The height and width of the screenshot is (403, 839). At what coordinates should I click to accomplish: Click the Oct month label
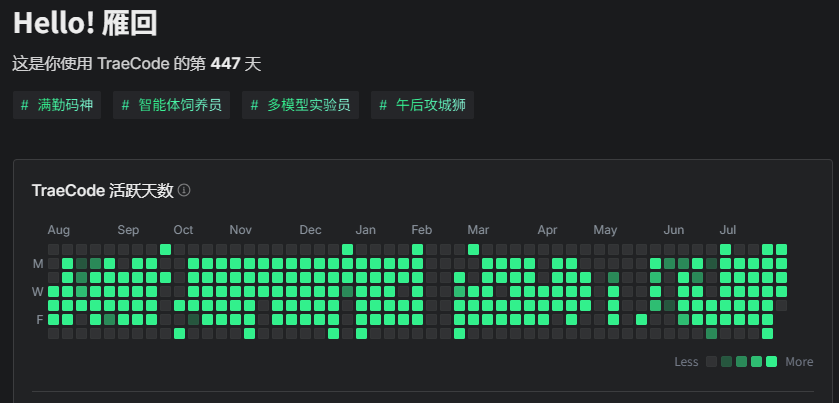pyautogui.click(x=183, y=230)
